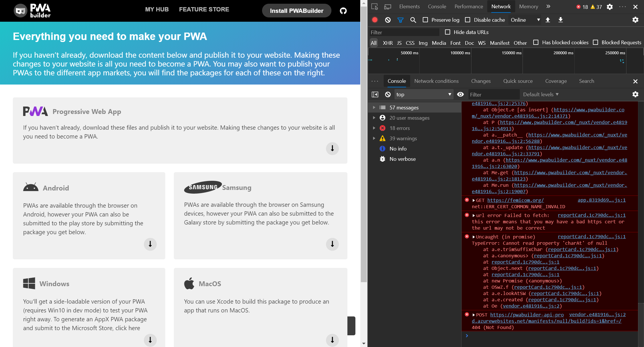The height and width of the screenshot is (347, 644).
Task: Switch to the Elements tab
Action: (409, 6)
